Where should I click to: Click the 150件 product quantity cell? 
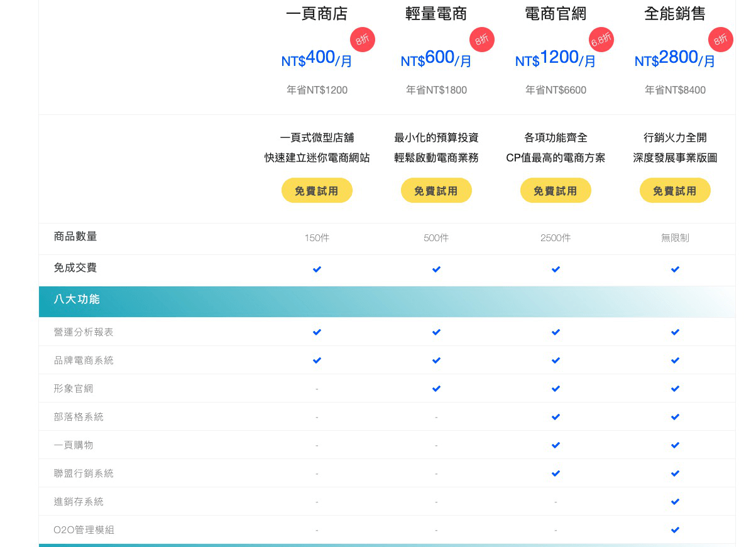pyautogui.click(x=317, y=238)
